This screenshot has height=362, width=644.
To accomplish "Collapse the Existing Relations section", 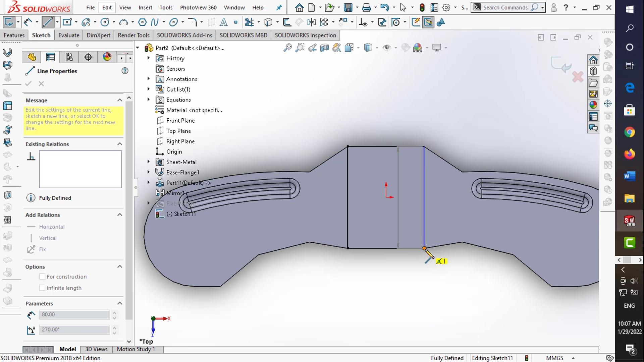I will coord(119,144).
